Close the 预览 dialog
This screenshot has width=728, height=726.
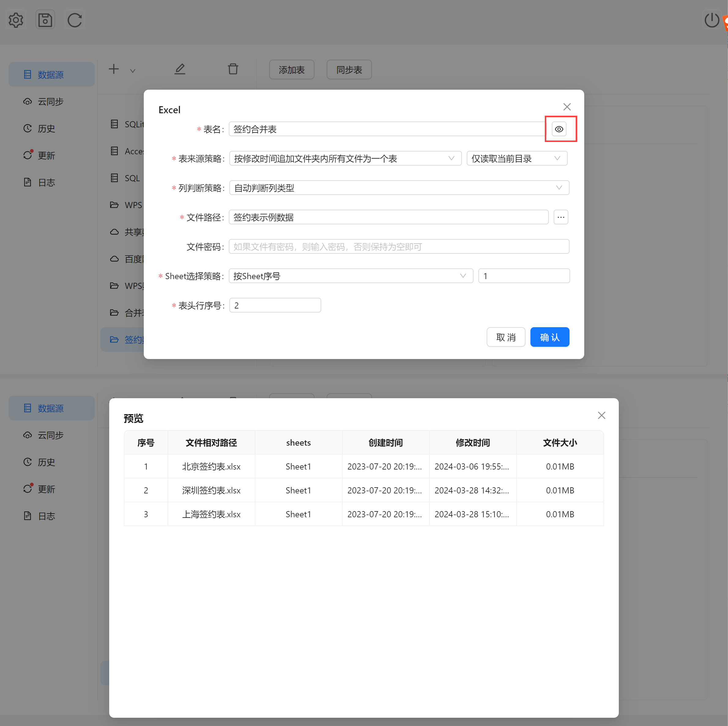601,415
